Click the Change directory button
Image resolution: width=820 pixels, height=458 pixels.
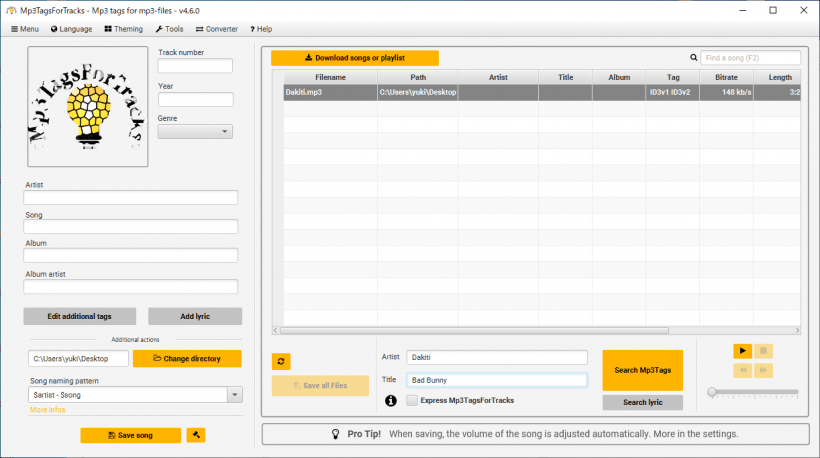tap(187, 359)
